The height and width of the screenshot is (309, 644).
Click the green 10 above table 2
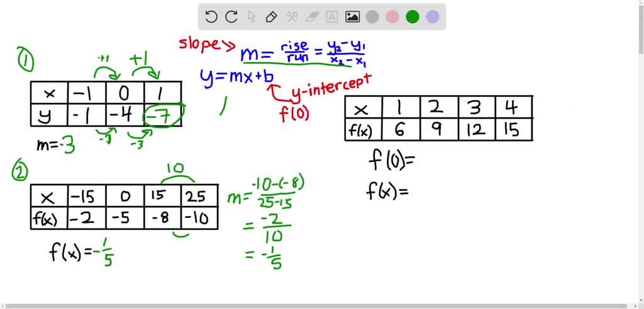[x=177, y=169]
